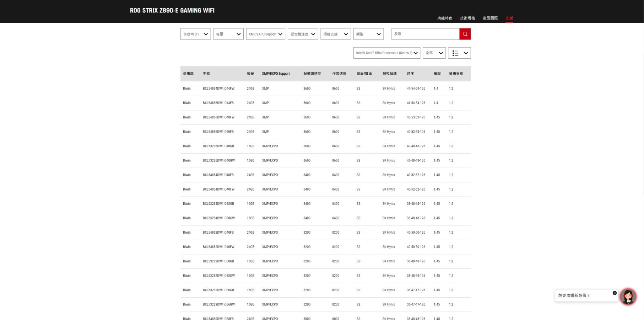Click XMP in BXL54886DW1-D40FB row
Screen dimensions: 644x320
[x=265, y=132]
